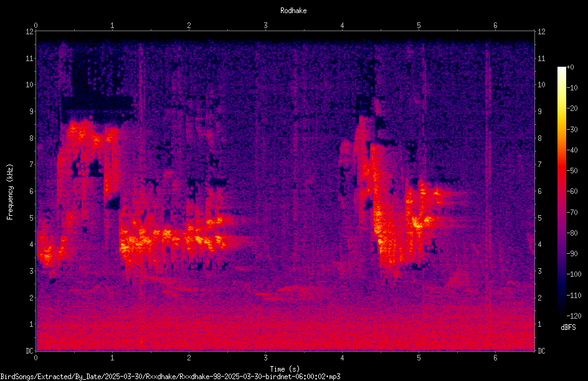Screen dimensions: 588x381
Task: Click the "DC" label on the right frequency axis
Action: [541, 351]
